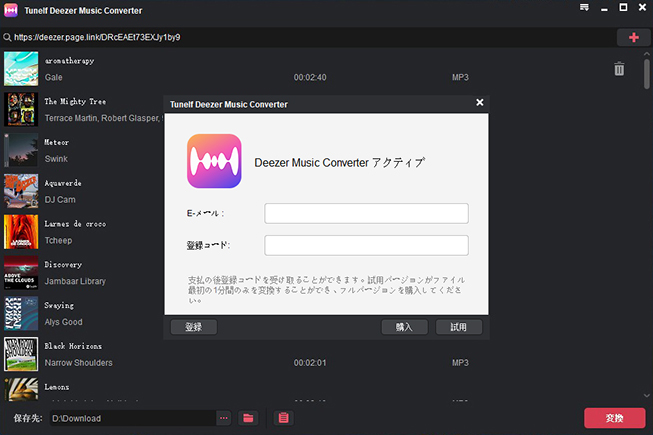Screen dimensions: 653x435
Task: Open the output folder icon
Action: click(x=248, y=418)
